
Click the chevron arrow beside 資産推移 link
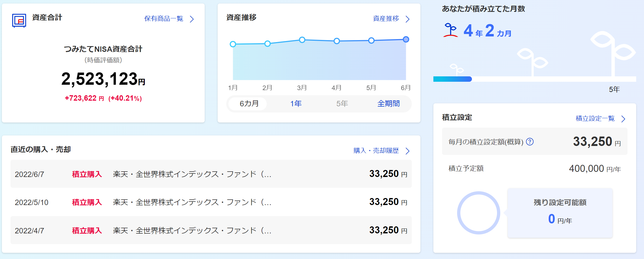point(407,19)
